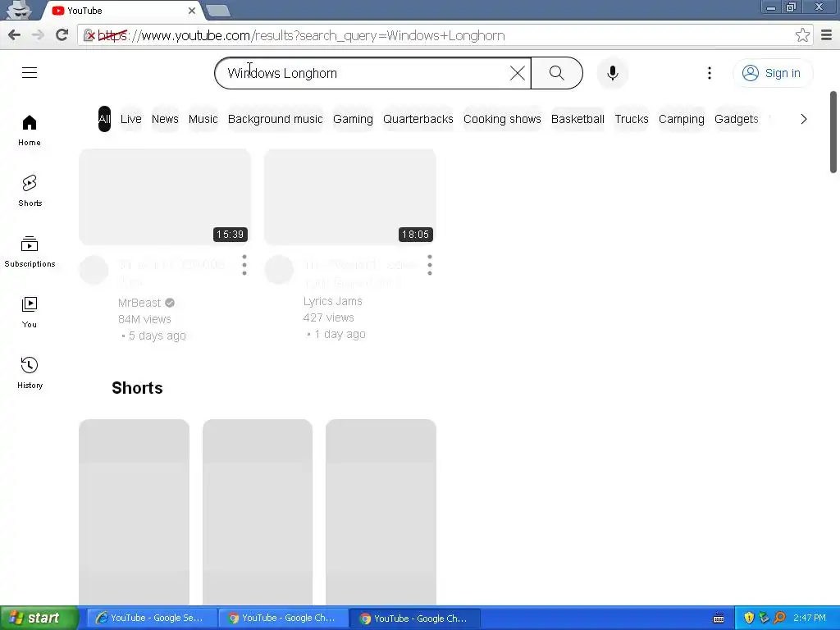The image size is (840, 630).
Task: Switch to third YouTube Chrome taskbar item
Action: pyautogui.click(x=415, y=619)
